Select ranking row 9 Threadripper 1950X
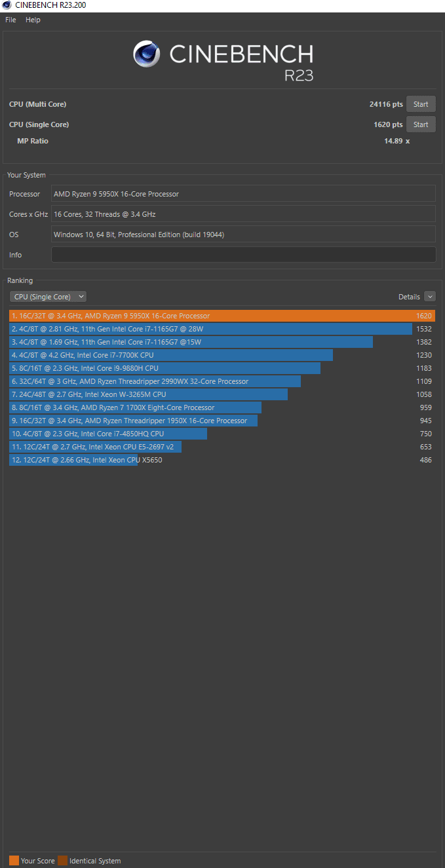The width and height of the screenshot is (445, 868). [x=222, y=421]
